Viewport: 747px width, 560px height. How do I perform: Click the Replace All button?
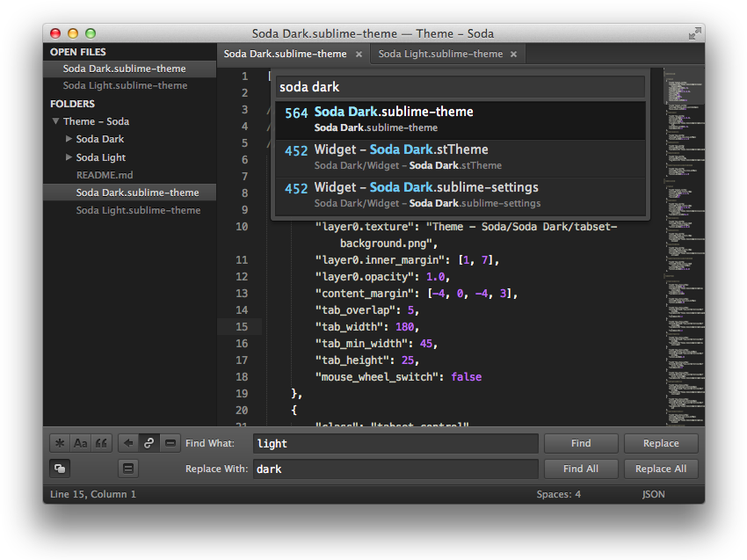pos(661,469)
